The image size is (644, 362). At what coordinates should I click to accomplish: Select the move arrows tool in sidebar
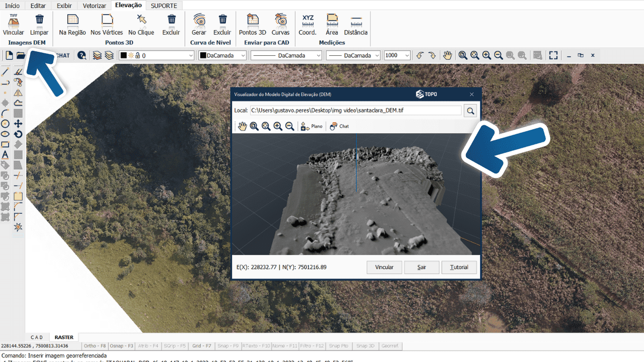[x=18, y=124]
